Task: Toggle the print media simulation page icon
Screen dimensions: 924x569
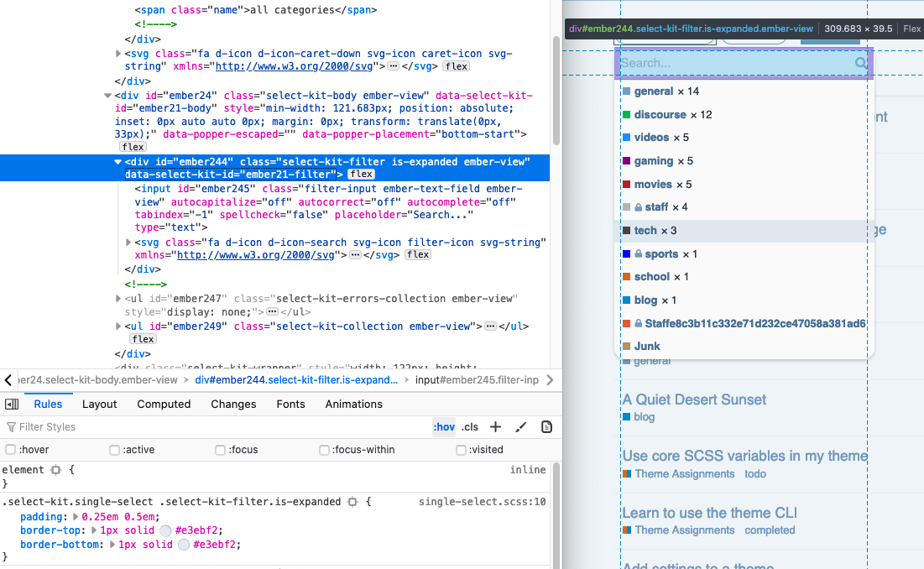Action: 546,427
